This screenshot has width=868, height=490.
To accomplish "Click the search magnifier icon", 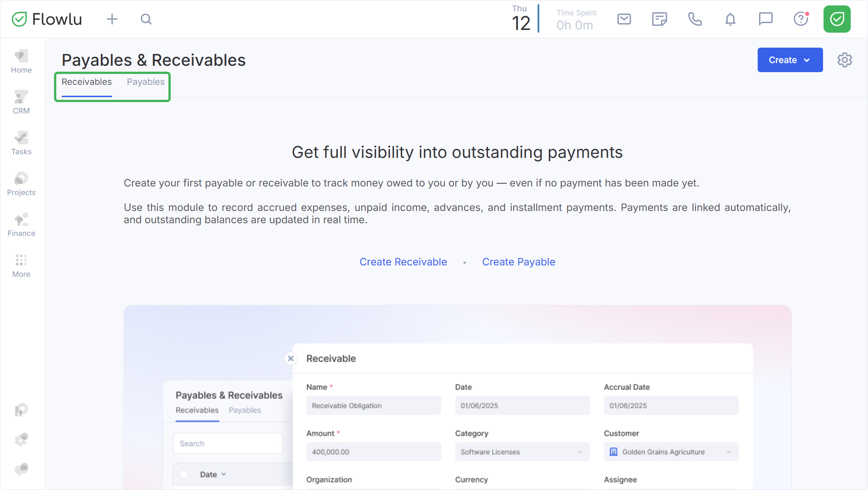I will [146, 19].
